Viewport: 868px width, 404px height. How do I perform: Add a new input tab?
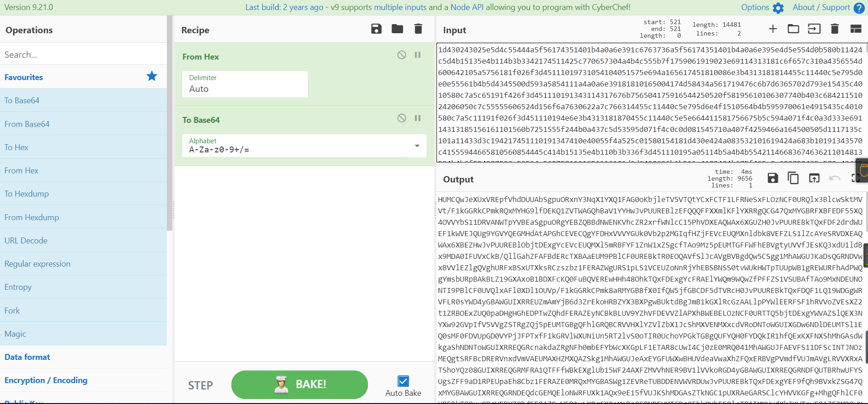coord(773,29)
